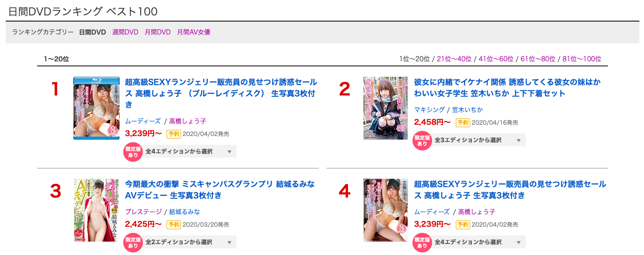This screenshot has height=255, width=644.
Task: Click the 限定版あり badge on rank 1 item
Action: click(133, 151)
